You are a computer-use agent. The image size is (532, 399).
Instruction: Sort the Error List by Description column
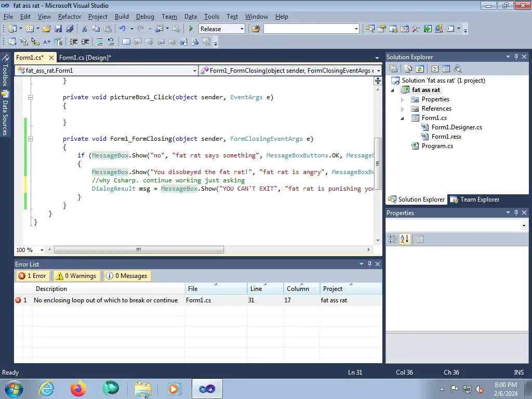(x=109, y=289)
